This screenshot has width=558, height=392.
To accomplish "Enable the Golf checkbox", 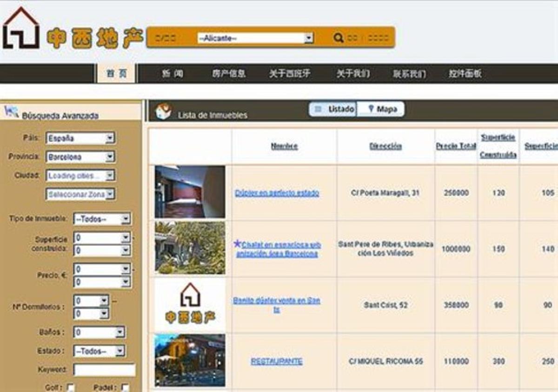I will 71,387.
